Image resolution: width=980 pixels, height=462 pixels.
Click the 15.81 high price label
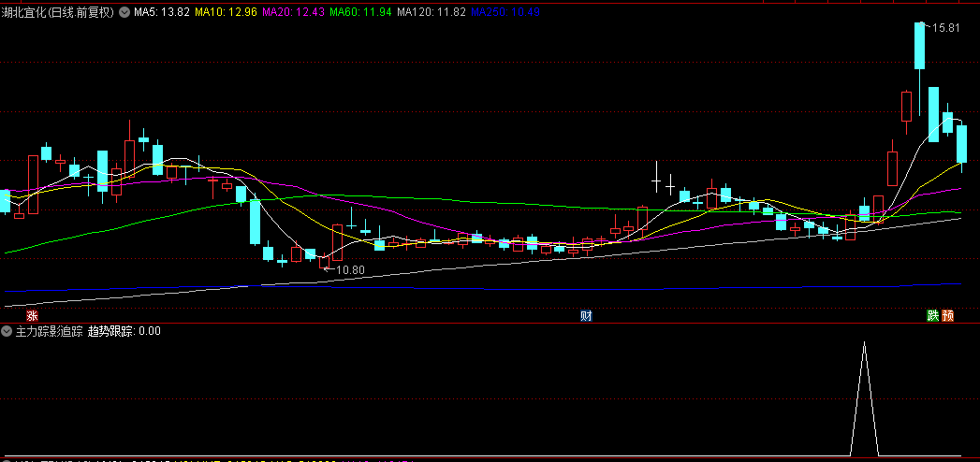tap(945, 27)
